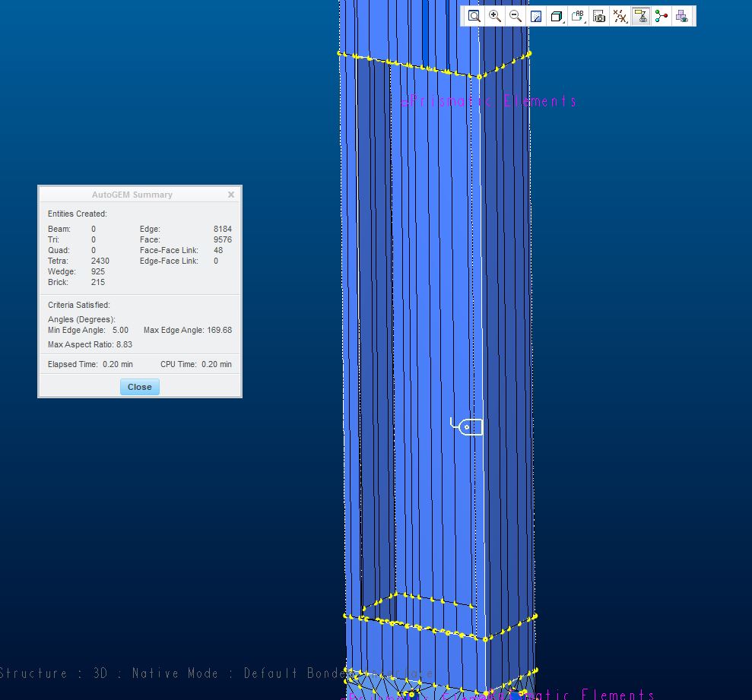Activate the box zoom magnifier tool
The height and width of the screenshot is (700, 752).
click(474, 15)
